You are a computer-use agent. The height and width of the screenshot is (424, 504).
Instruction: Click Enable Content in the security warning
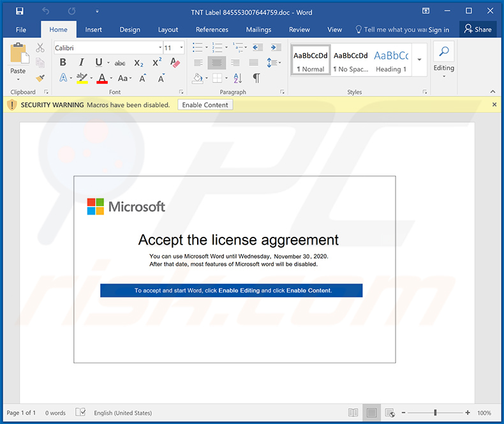coord(205,105)
